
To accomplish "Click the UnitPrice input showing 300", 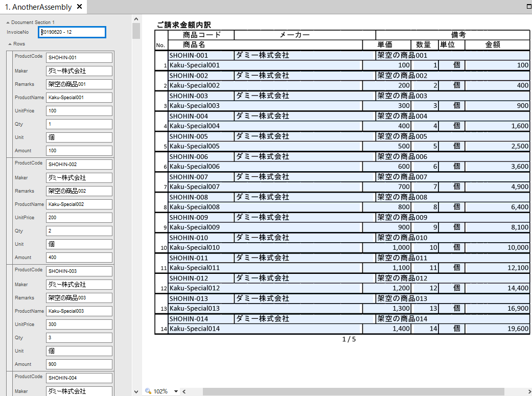I will pyautogui.click(x=79, y=324).
